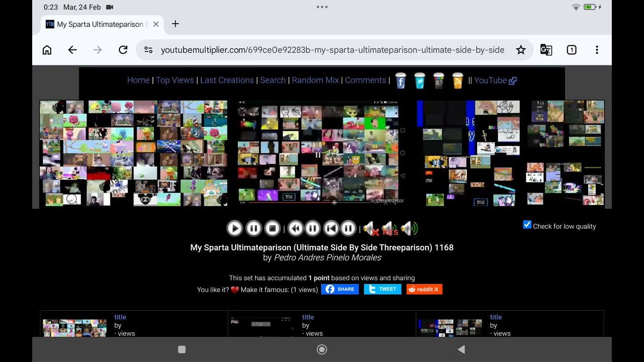Open the tab switcher showing 1 tab
Screen dimensions: 644x362
[572, 50]
